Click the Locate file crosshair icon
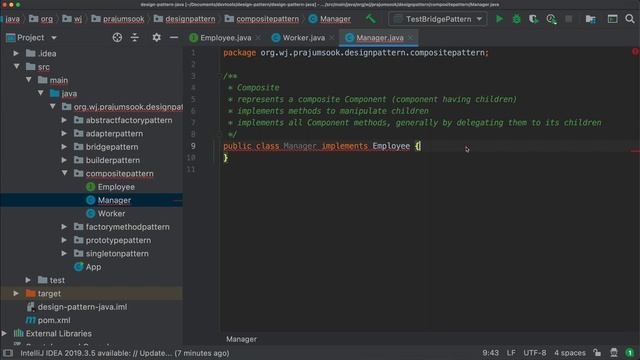This screenshot has height=360, width=640. (x=117, y=38)
